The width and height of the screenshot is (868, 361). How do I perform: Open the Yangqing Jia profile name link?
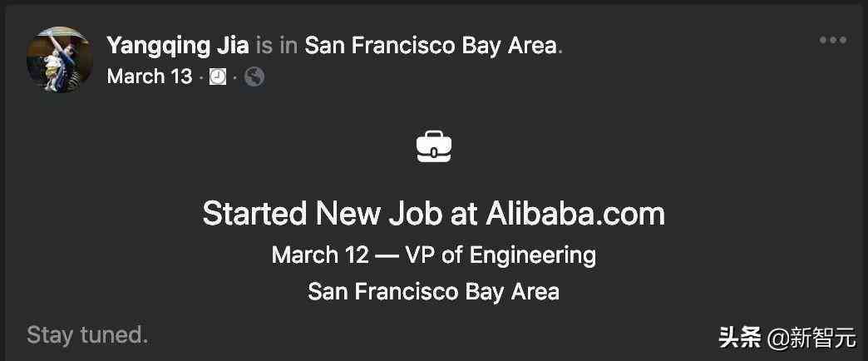(178, 46)
